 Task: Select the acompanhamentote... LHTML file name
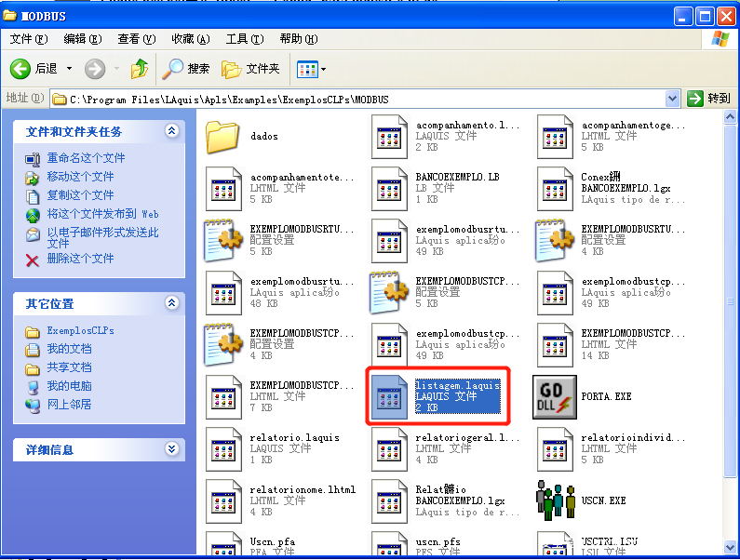pyautogui.click(x=302, y=178)
